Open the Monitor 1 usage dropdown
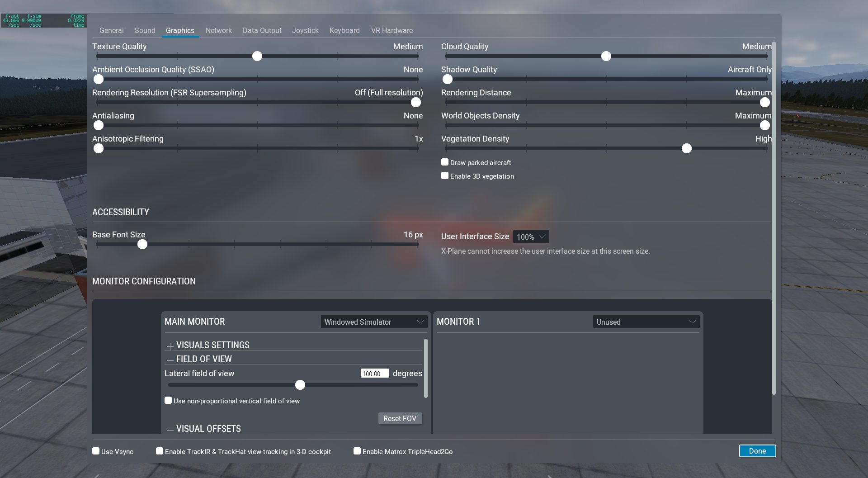The image size is (868, 478). [x=646, y=322]
